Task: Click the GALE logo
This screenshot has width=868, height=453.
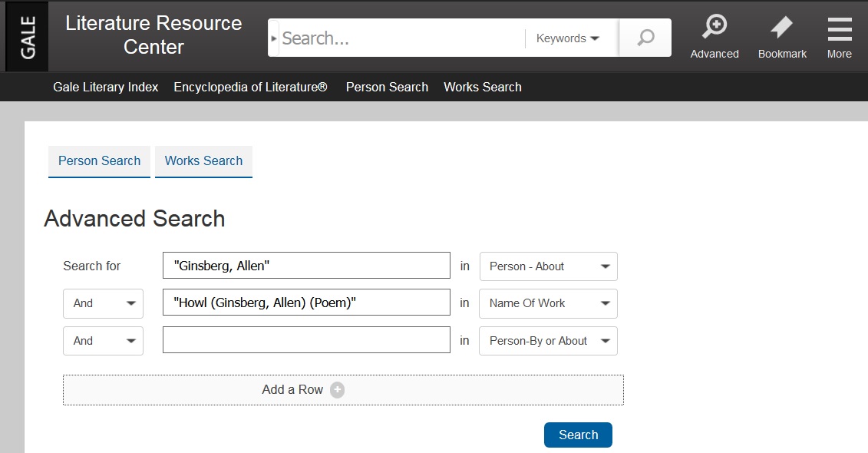Action: click(27, 37)
